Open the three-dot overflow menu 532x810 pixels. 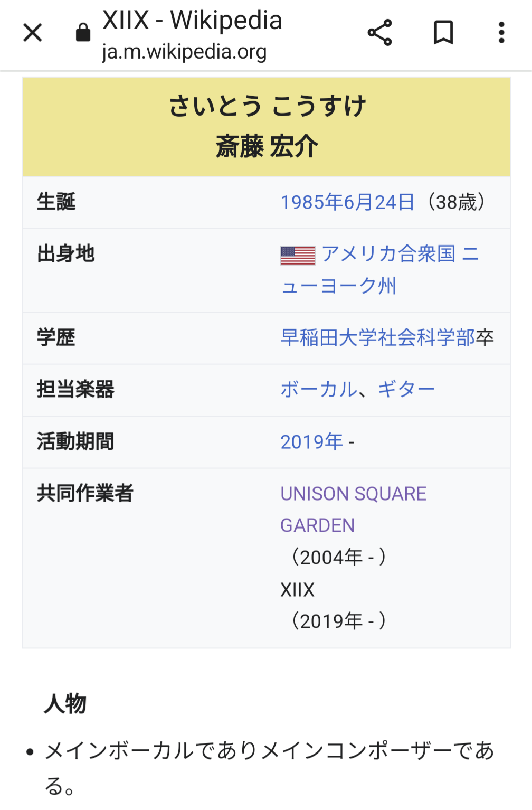point(501,33)
